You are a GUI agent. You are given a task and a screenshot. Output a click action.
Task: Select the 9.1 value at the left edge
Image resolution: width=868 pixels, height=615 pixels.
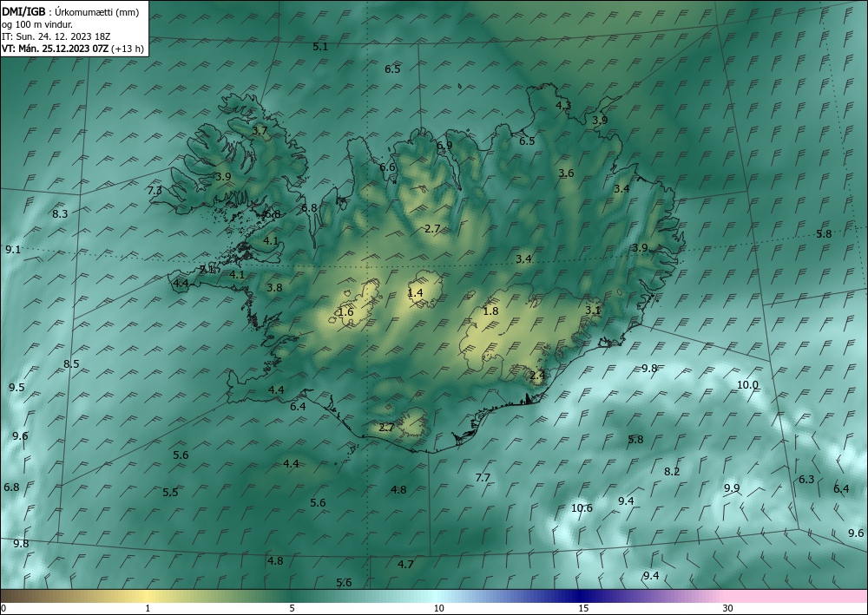tap(13, 250)
